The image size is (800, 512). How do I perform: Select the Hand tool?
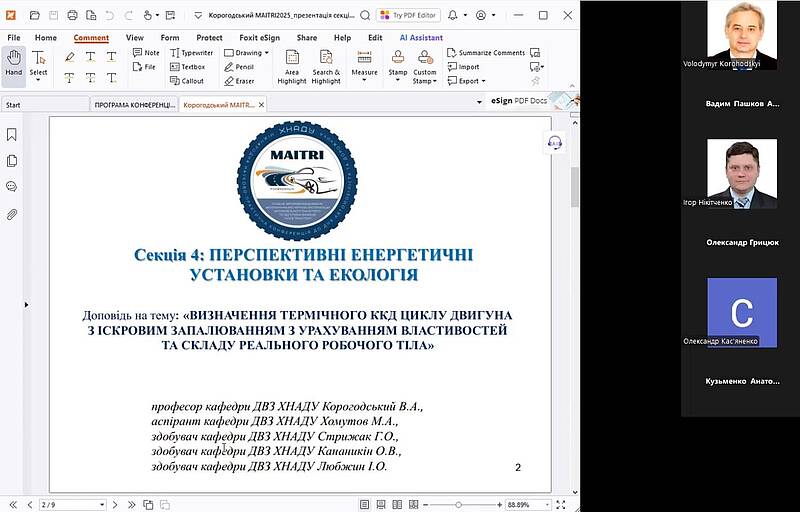pos(13,62)
